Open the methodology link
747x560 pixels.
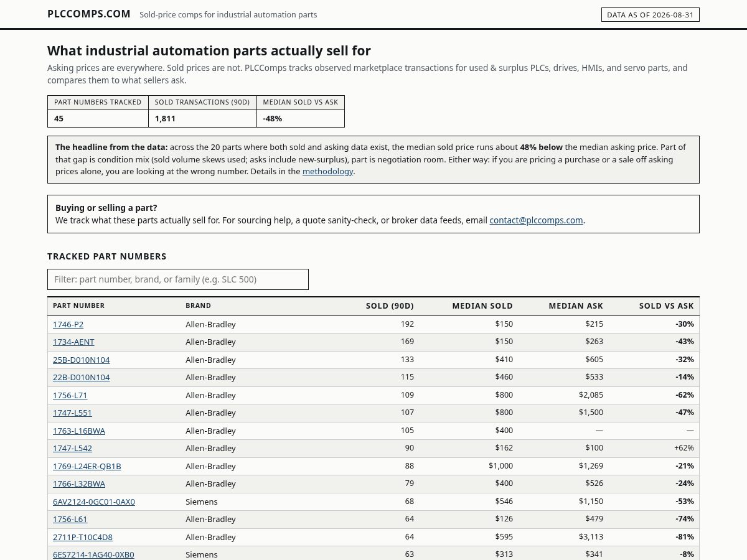pos(327,171)
